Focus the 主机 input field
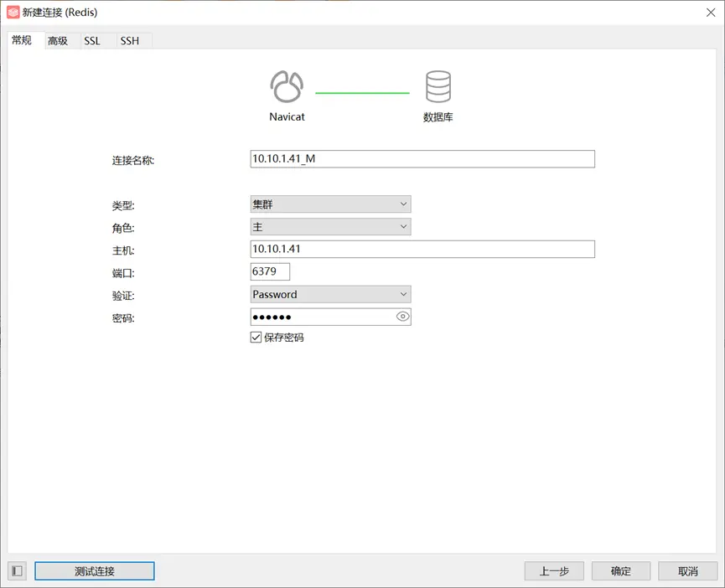The width and height of the screenshot is (725, 588). tap(422, 249)
